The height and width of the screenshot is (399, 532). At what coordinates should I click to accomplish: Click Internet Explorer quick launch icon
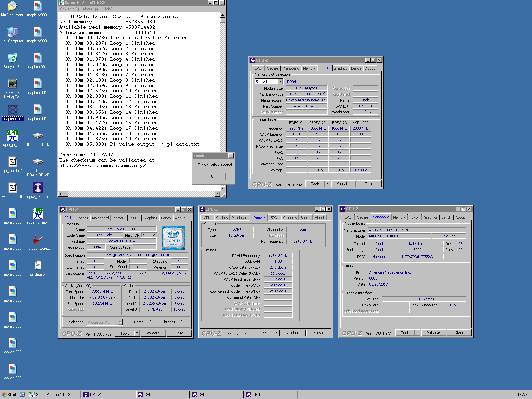click(22, 395)
